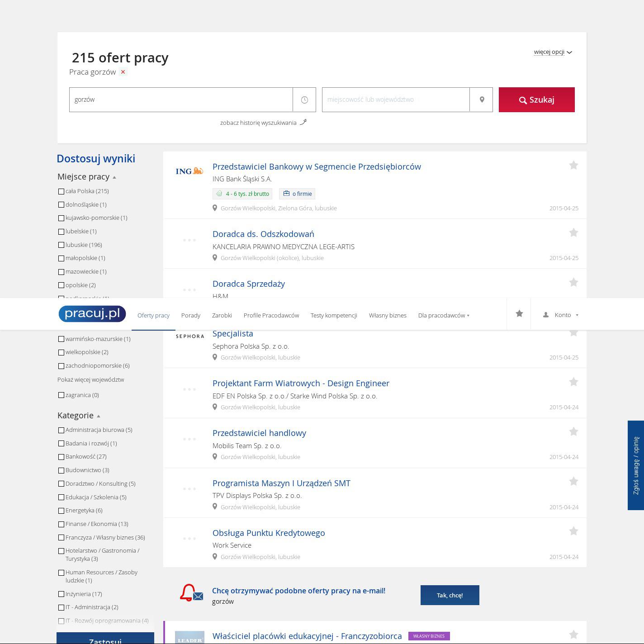Tick 'Franczyza / Własny biznes (36)' checkbox

tap(61, 538)
